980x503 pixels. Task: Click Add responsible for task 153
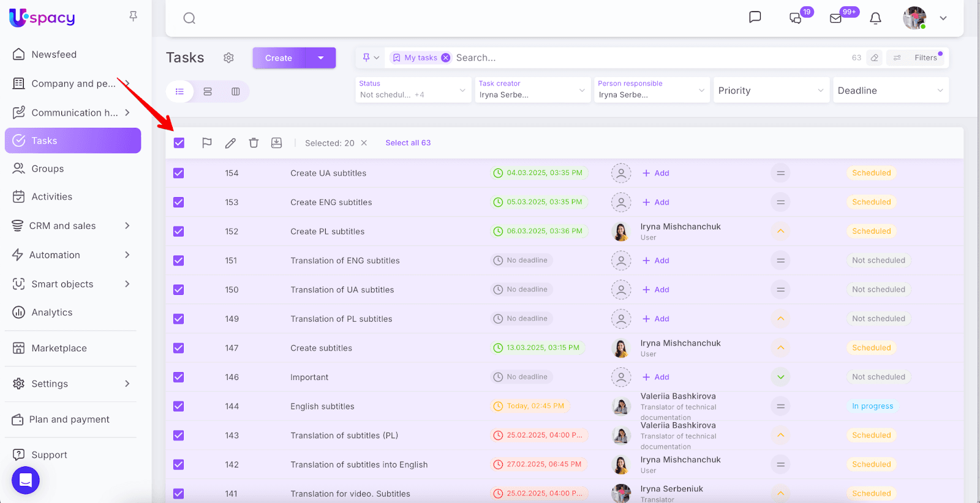(656, 203)
